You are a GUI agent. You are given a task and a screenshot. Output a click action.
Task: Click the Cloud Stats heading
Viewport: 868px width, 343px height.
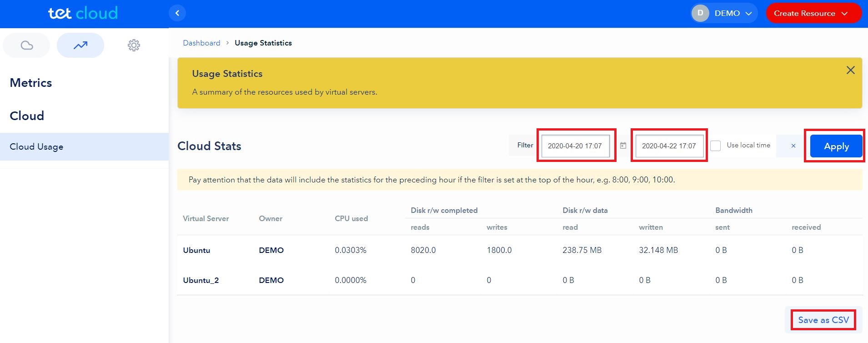209,146
